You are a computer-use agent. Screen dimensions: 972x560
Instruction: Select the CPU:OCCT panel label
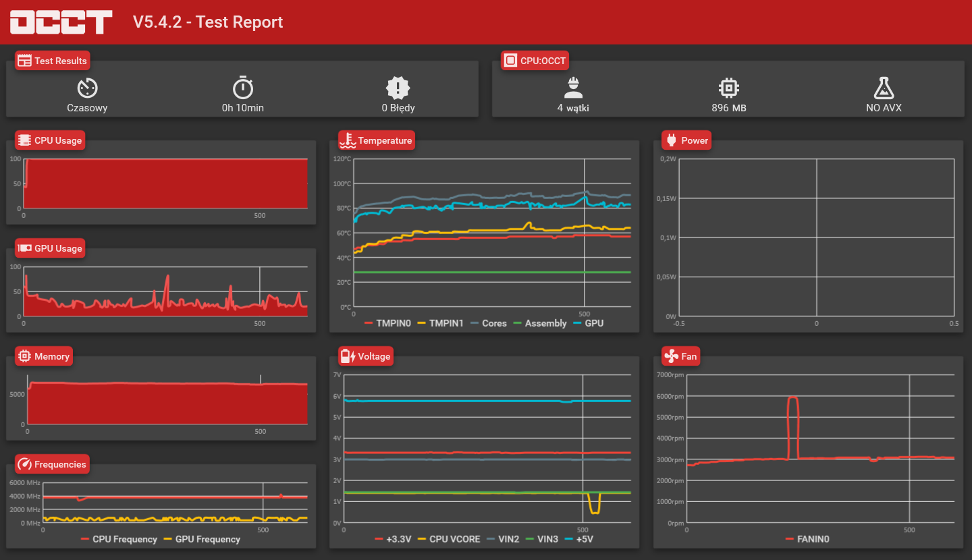(x=536, y=61)
